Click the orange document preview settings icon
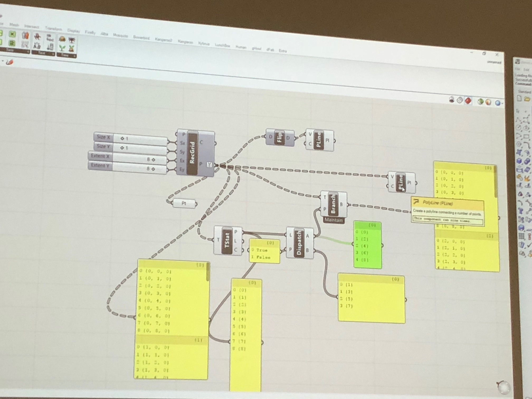Viewport: 532px width, 399px height. click(x=488, y=102)
